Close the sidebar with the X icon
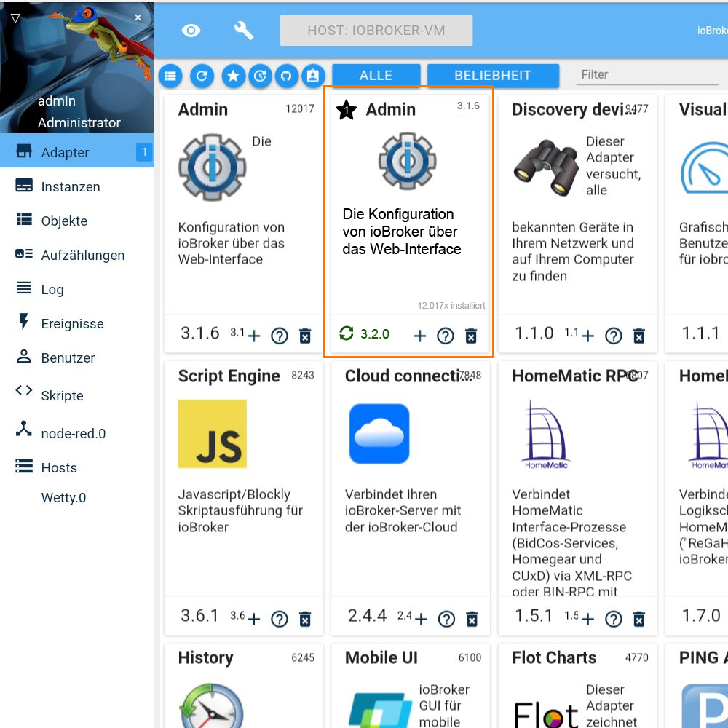Screen dimensions: 728x728 point(138,17)
